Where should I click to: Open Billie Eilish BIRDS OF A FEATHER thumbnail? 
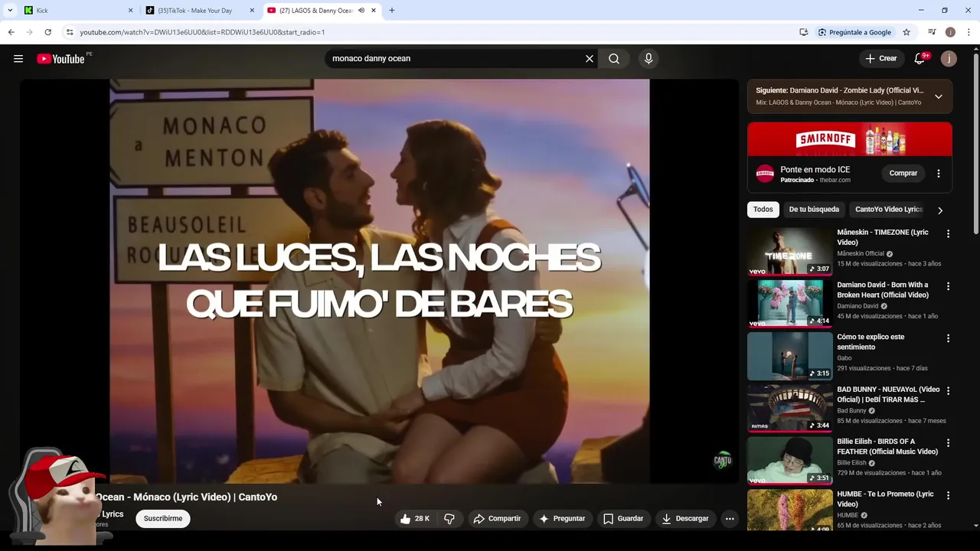pyautogui.click(x=790, y=461)
